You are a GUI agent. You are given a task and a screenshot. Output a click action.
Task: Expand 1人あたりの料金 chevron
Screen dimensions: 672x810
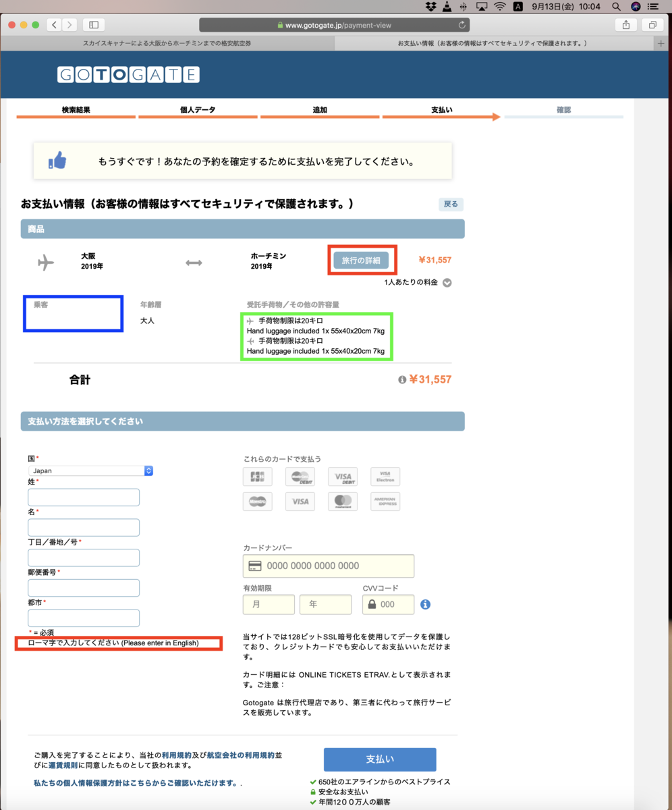click(x=447, y=283)
